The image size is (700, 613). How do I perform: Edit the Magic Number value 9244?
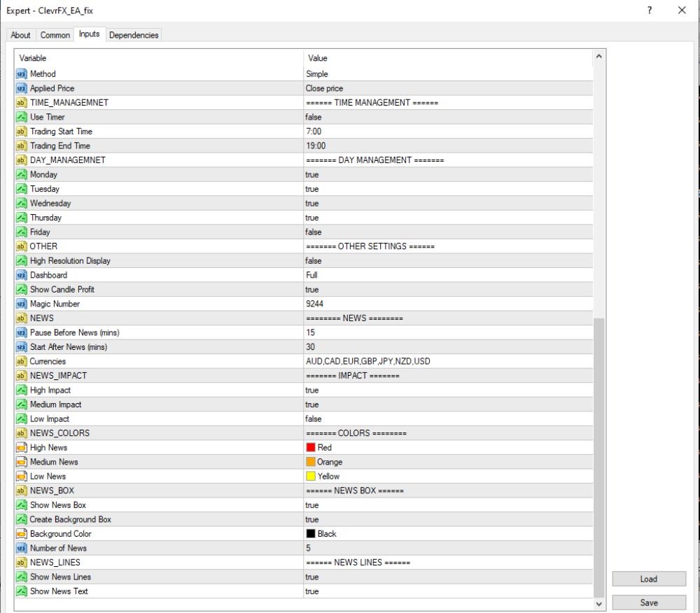[x=448, y=304]
